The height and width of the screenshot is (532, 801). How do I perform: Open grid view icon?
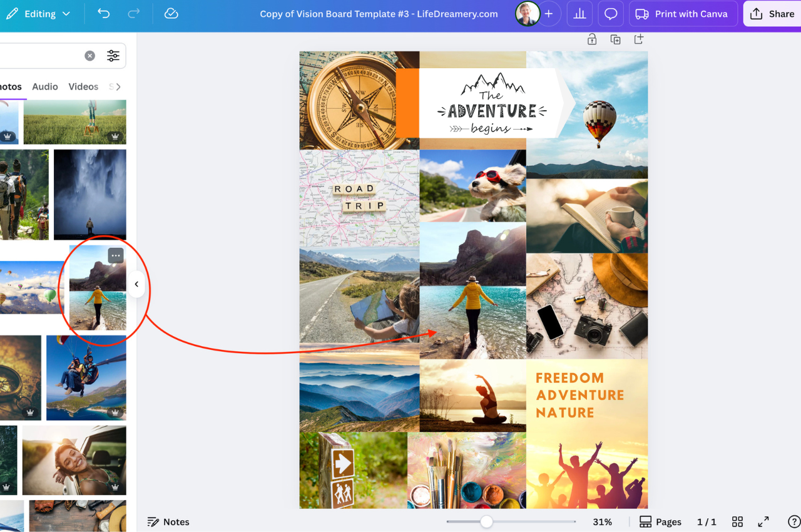click(x=737, y=522)
